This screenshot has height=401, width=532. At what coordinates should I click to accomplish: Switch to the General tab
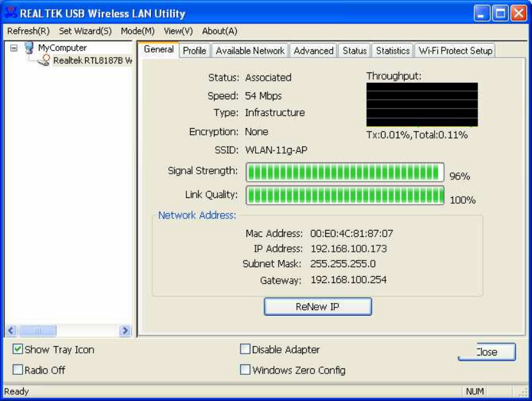[159, 49]
